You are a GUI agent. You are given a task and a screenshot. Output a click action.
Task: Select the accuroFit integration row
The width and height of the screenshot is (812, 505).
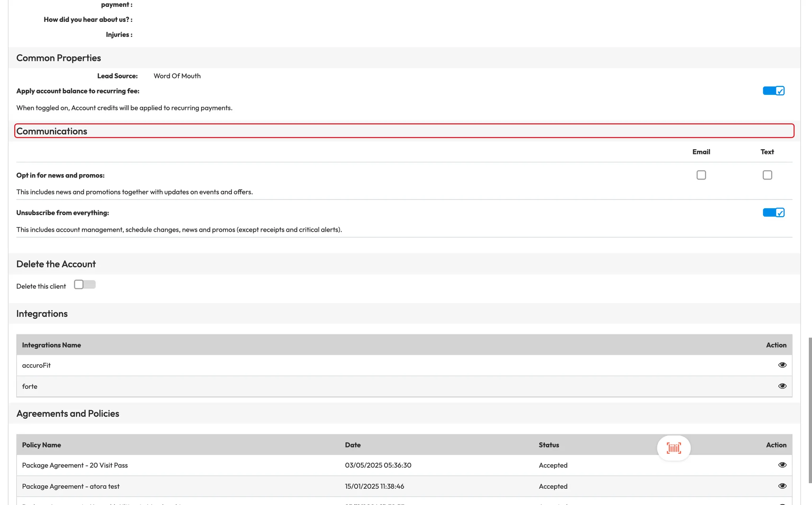tap(36, 365)
